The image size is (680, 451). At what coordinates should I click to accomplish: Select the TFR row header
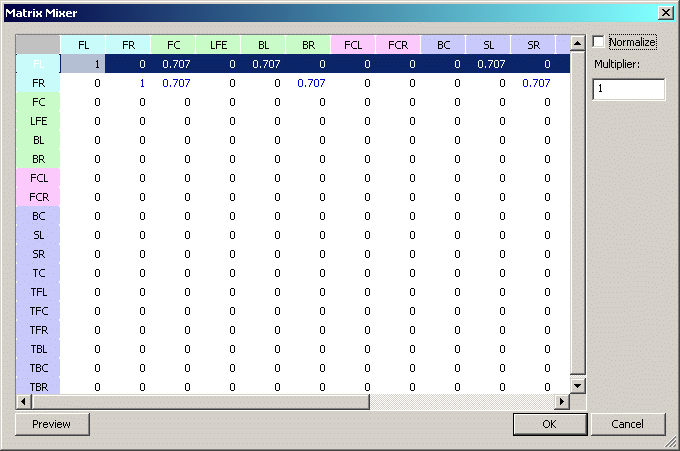point(38,330)
